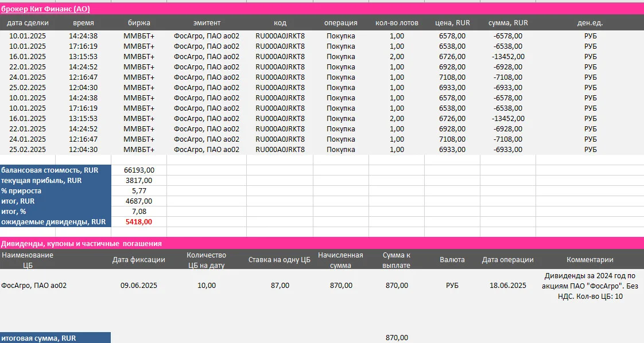Select the '% прироста' label cell

pyautogui.click(x=56, y=191)
